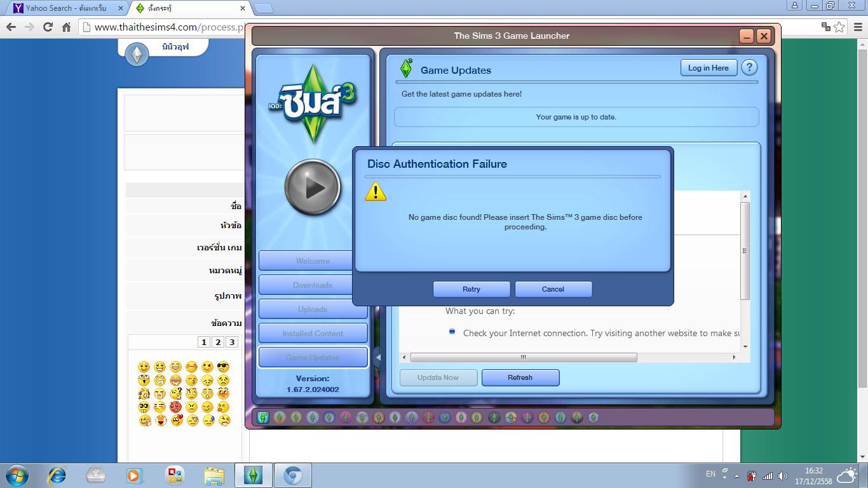Click the round Play button in the launcher

313,187
